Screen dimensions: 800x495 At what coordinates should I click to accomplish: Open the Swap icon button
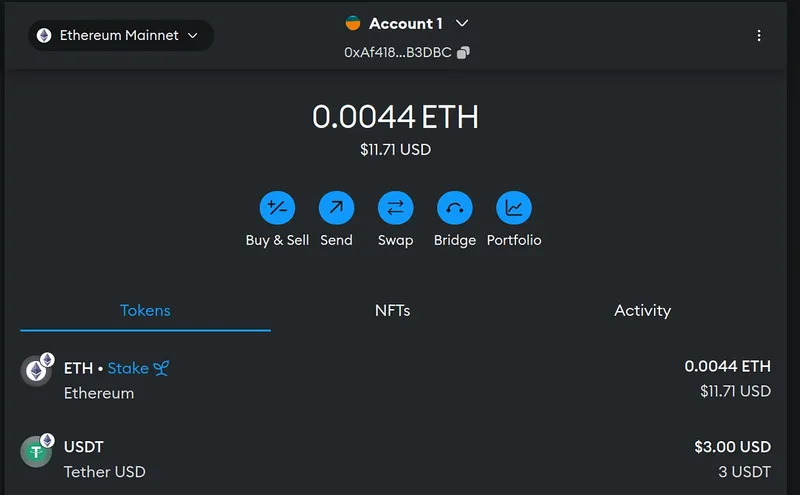[x=395, y=208]
